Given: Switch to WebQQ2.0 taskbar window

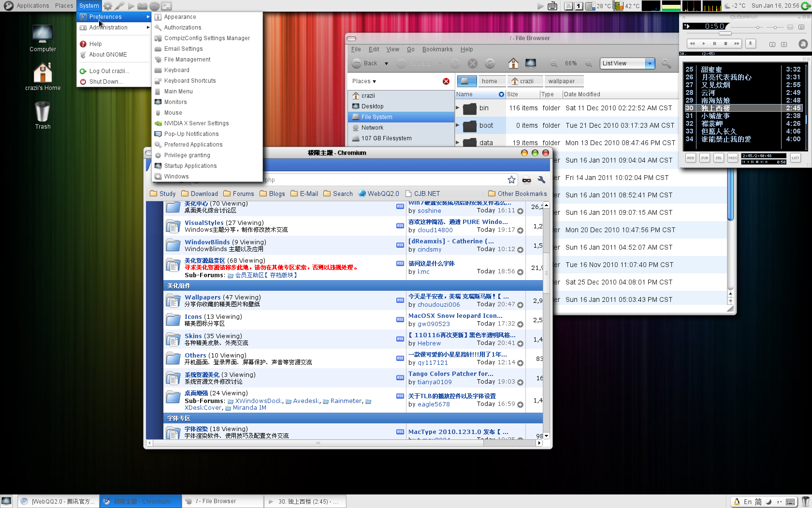Looking at the screenshot, I should click(58, 502).
